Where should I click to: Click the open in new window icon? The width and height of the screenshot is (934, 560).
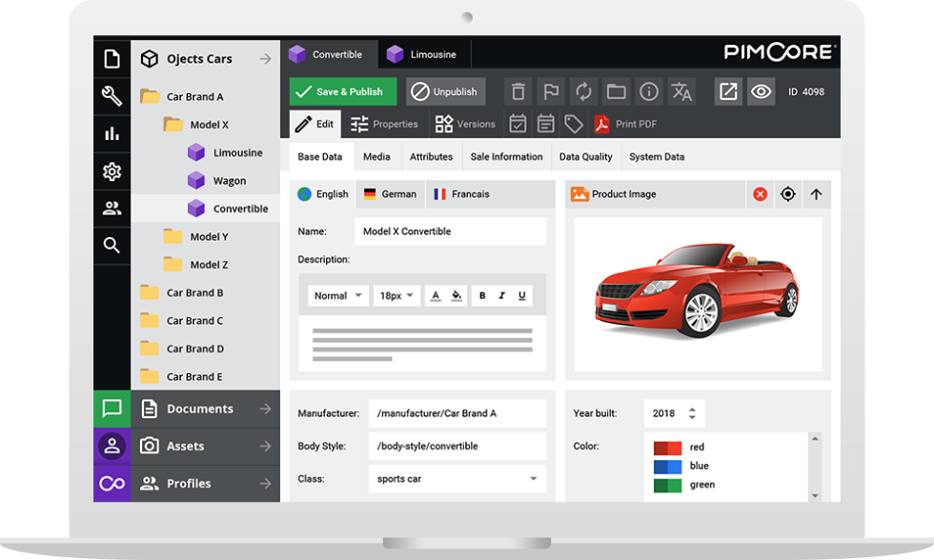[x=728, y=91]
